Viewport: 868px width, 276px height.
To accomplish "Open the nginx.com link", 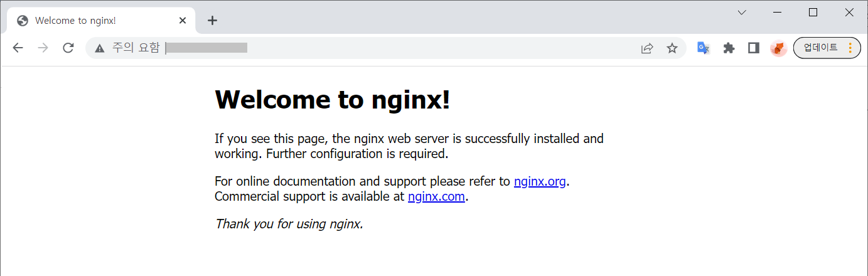I will (x=436, y=197).
